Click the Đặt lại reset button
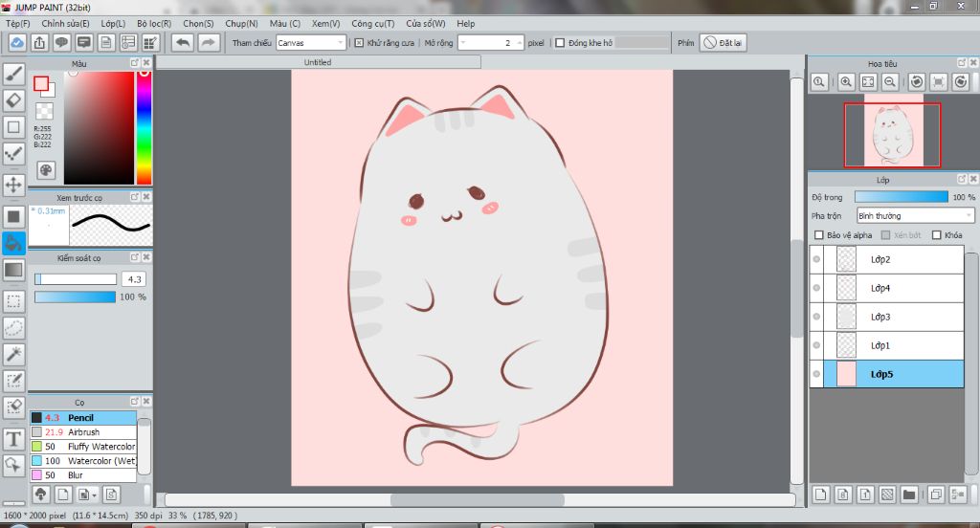Image resolution: width=980 pixels, height=528 pixels. point(724,42)
